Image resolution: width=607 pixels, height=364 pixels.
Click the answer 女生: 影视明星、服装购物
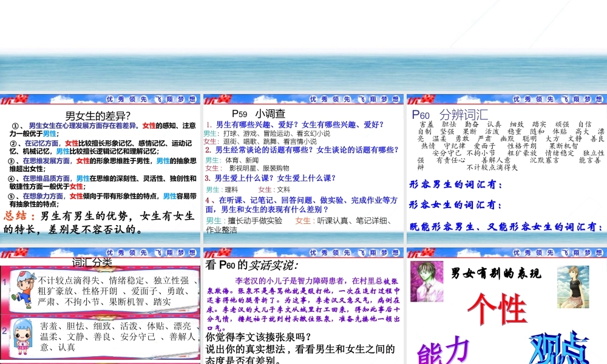coord(247,168)
